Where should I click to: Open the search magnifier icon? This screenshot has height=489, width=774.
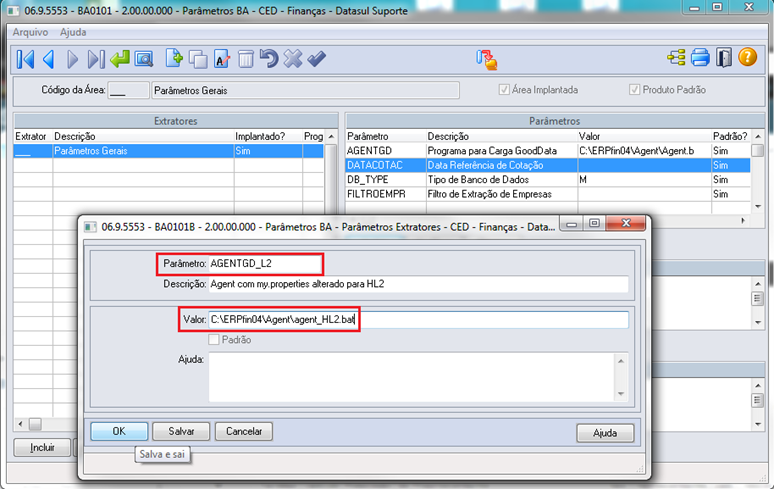tap(144, 59)
